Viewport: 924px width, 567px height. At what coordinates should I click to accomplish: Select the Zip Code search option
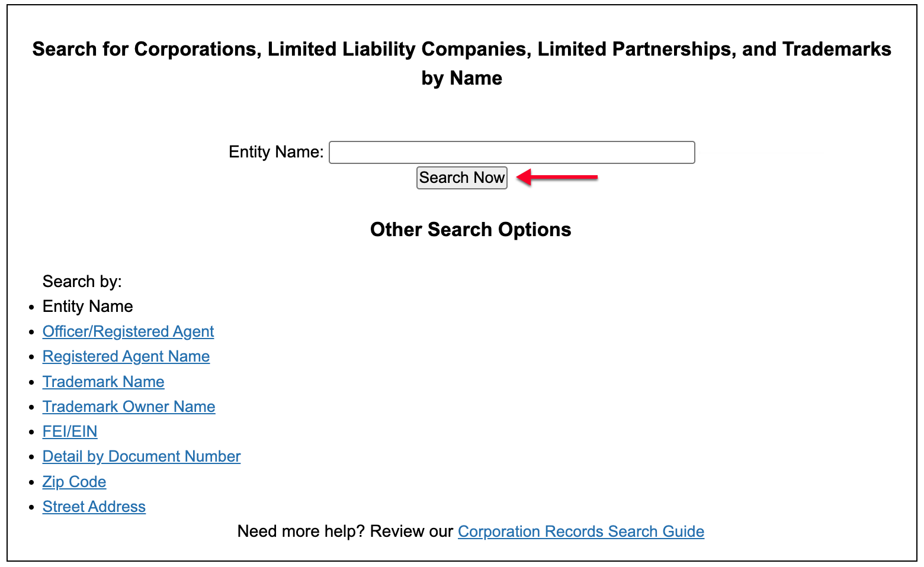(74, 482)
